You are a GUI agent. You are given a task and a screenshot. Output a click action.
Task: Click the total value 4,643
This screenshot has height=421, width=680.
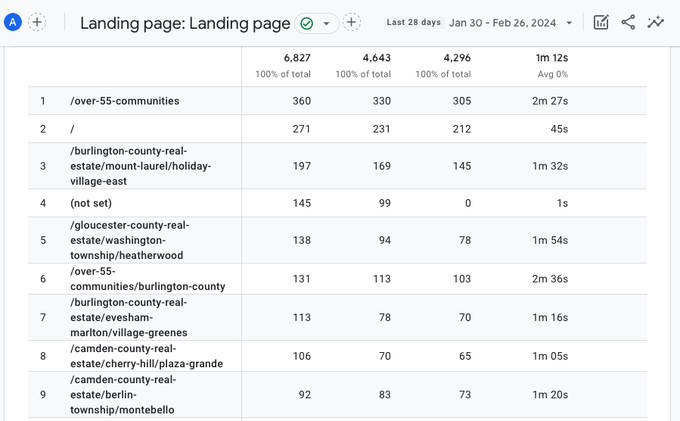point(376,58)
